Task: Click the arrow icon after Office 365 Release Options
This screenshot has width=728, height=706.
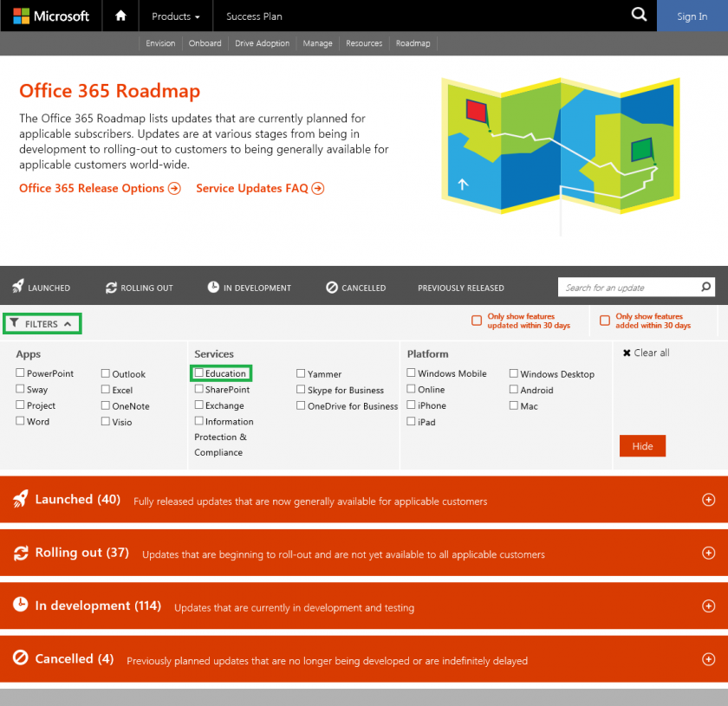Action: pos(174,188)
